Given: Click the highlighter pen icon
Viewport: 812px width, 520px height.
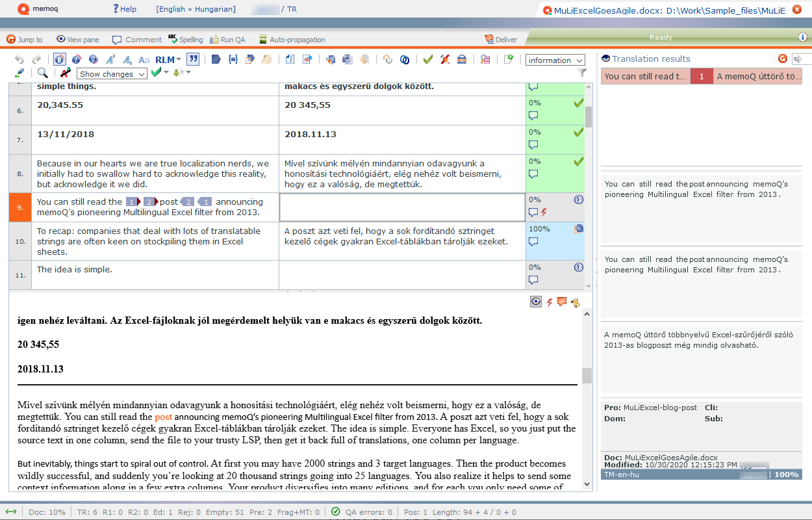Looking at the screenshot, I should (x=19, y=73).
